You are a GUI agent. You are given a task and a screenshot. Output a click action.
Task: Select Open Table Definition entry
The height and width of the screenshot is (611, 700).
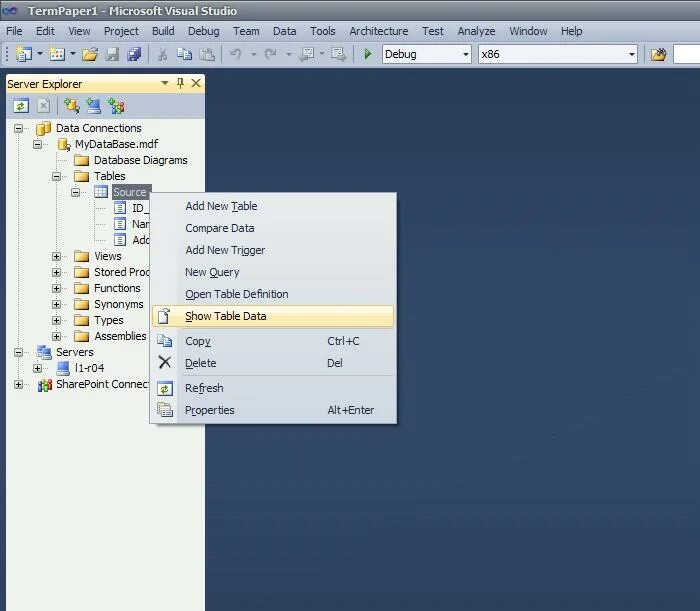[273, 294]
